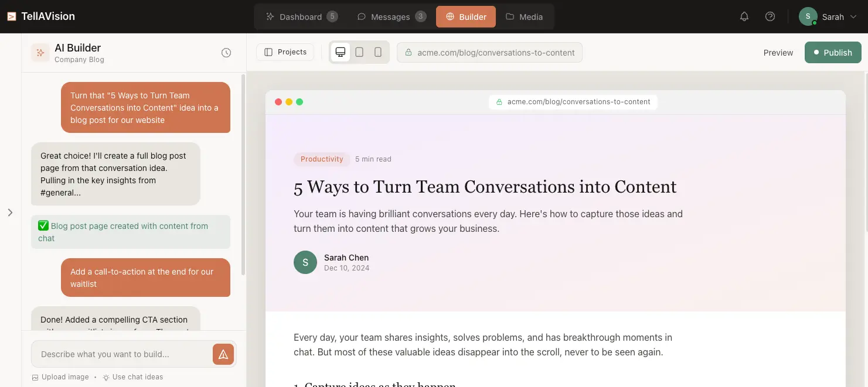Click the TellAVision logo icon
The width and height of the screenshot is (868, 387).
click(12, 17)
